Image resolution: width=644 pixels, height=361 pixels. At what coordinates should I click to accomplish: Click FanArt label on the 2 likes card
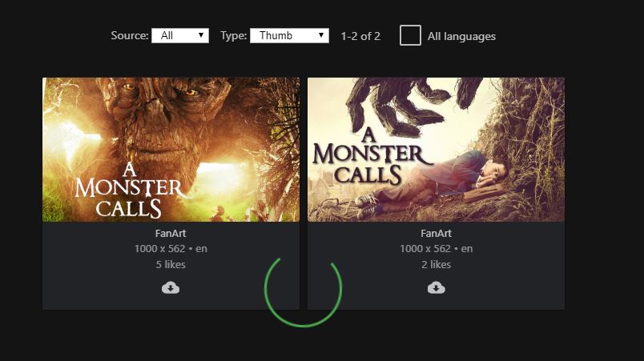tap(437, 234)
